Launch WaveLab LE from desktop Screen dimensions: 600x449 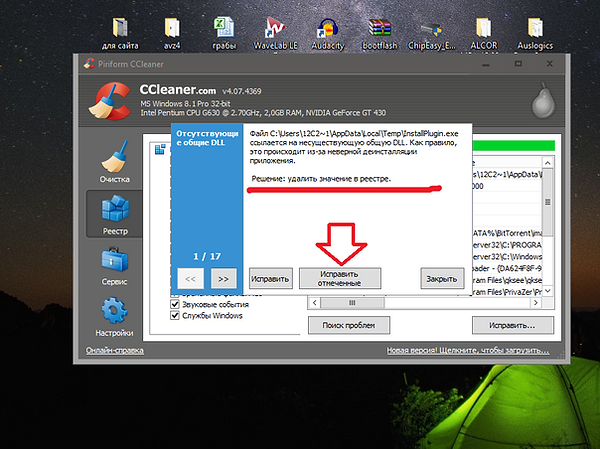point(275,34)
